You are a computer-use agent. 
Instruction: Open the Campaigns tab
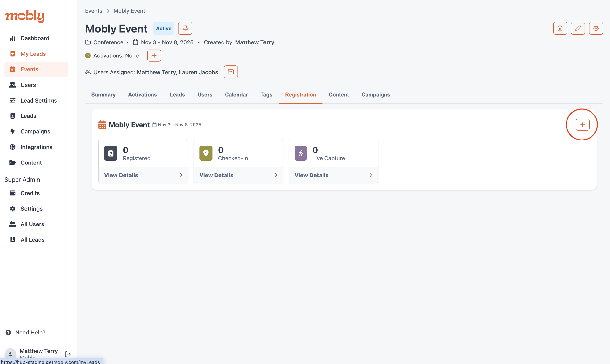tap(376, 95)
